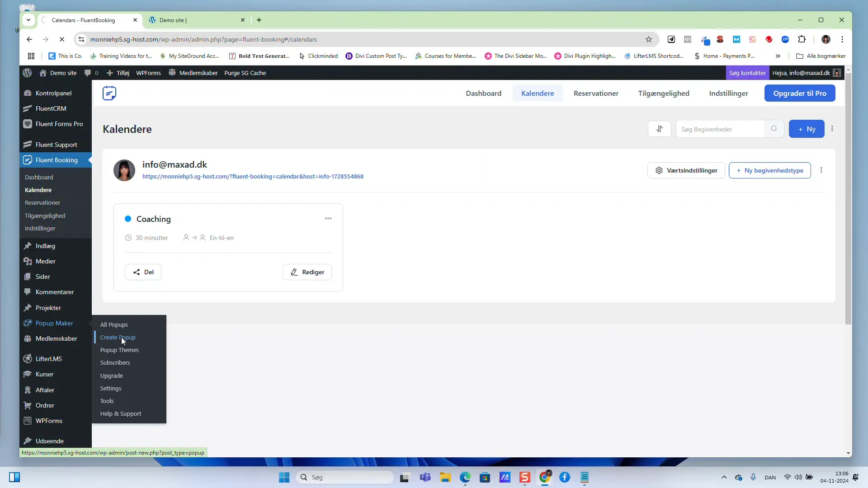
Task: Select Popup Maker icon in sidebar
Action: pos(28,323)
